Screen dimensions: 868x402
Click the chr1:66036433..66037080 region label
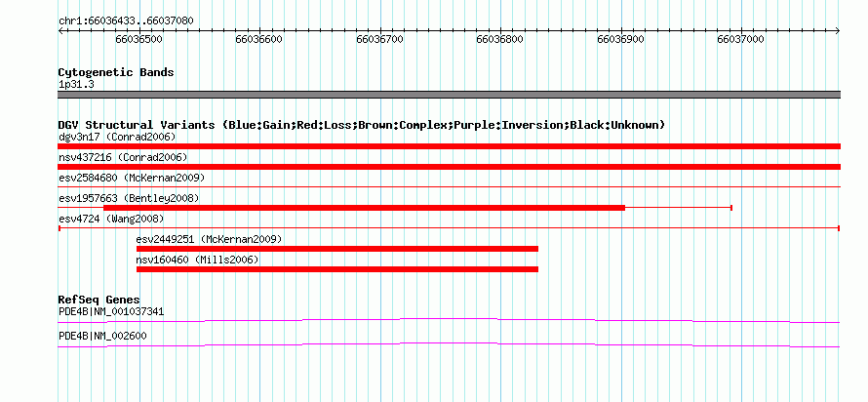(126, 20)
